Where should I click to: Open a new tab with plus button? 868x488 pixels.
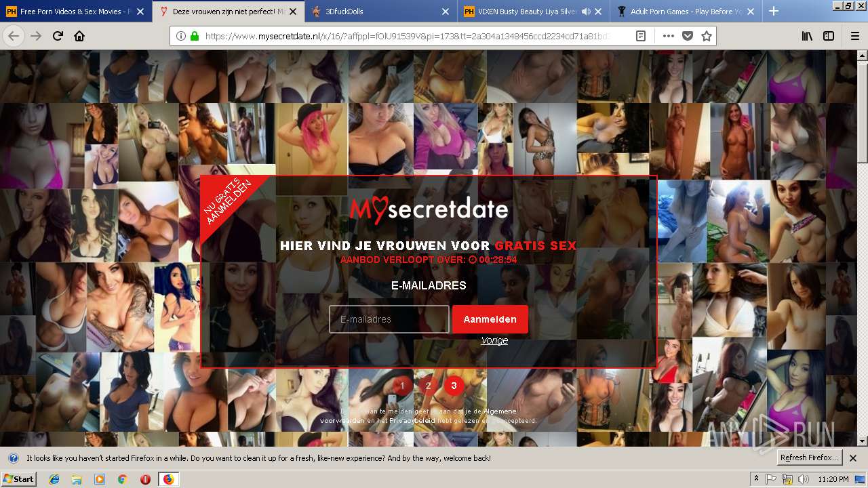(x=774, y=11)
